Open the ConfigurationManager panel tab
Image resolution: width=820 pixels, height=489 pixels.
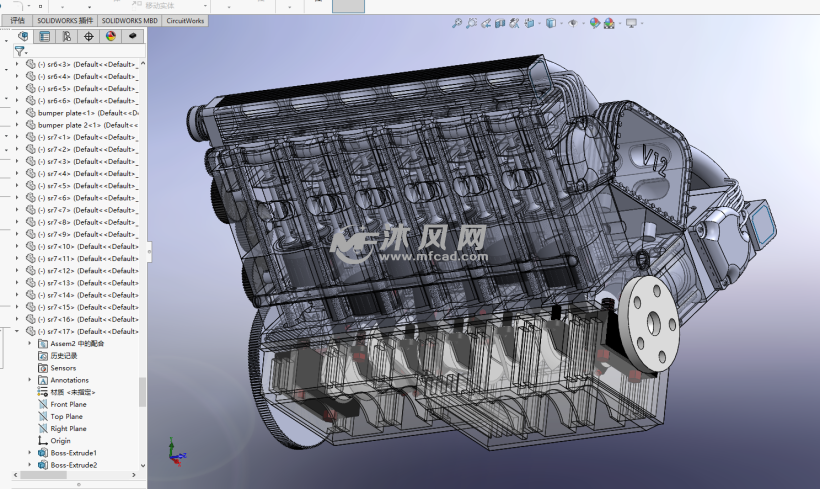point(66,36)
